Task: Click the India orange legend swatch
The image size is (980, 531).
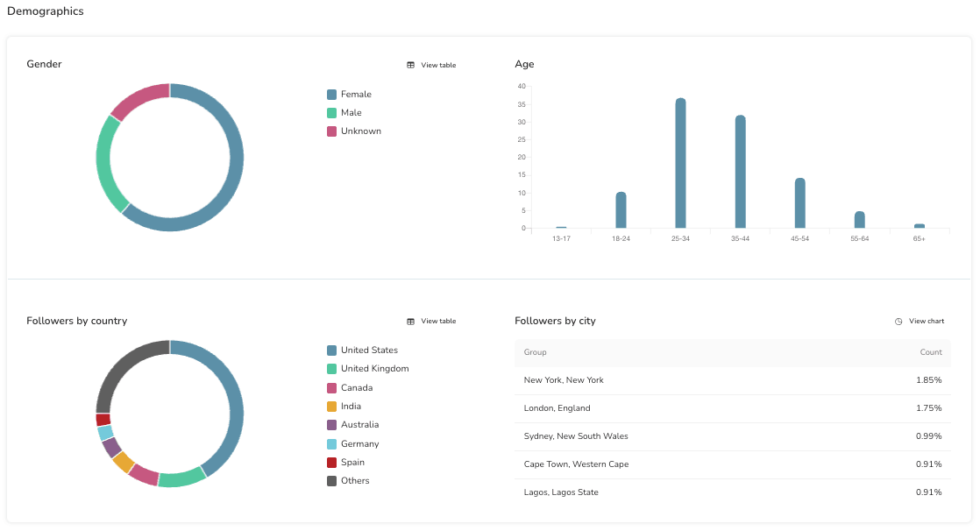Action: pyautogui.click(x=331, y=407)
